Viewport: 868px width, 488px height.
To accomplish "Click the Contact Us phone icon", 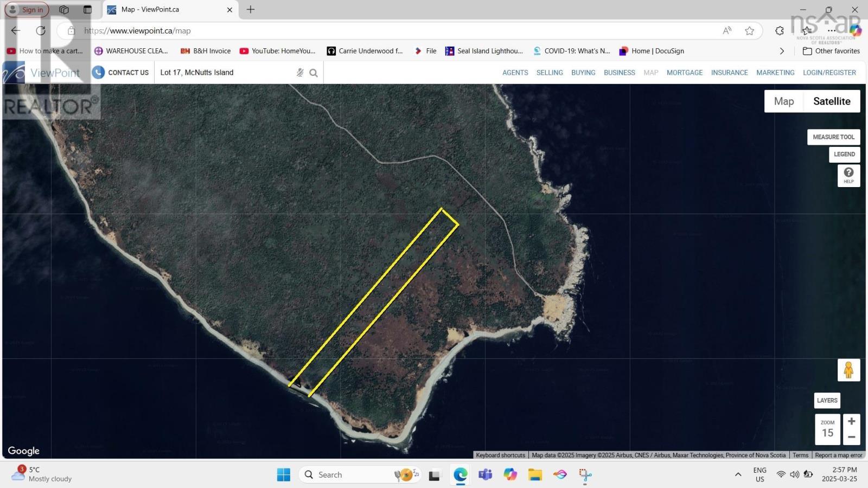I will coord(98,73).
